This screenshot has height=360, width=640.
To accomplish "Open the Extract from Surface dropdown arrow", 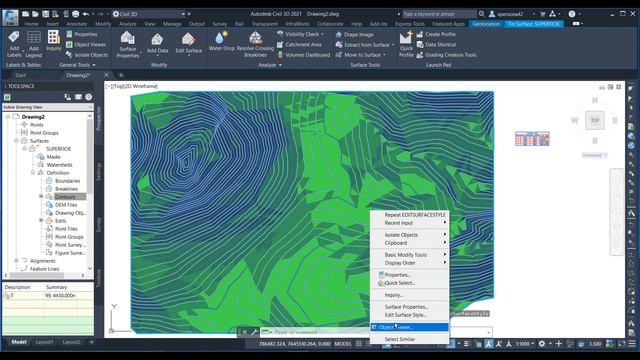I will click(x=393, y=45).
